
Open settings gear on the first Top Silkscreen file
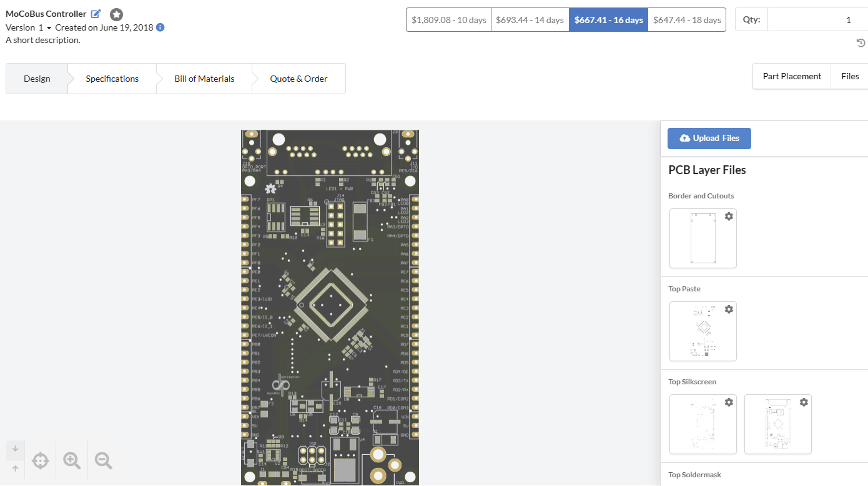tap(729, 402)
